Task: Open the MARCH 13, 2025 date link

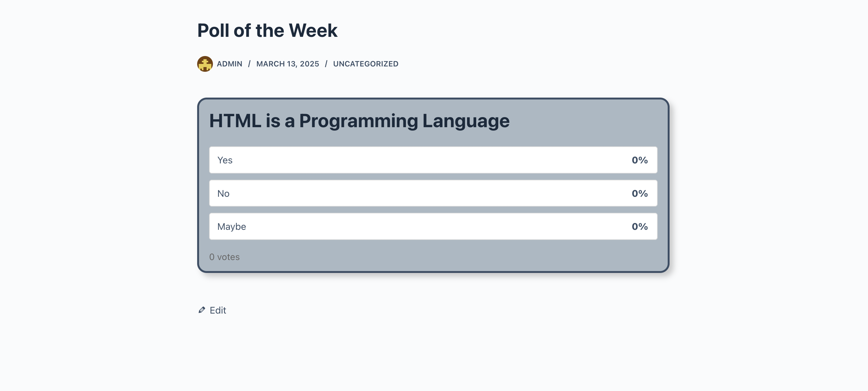Action: [288, 64]
